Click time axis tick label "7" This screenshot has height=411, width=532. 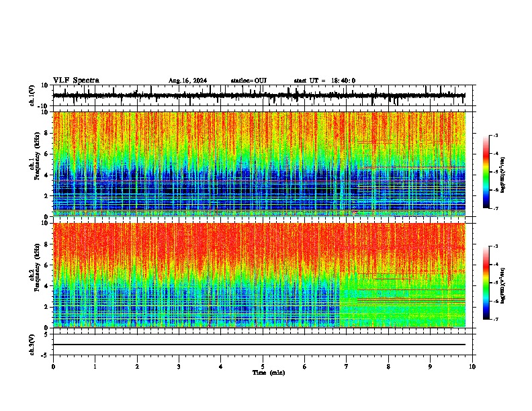coord(347,367)
